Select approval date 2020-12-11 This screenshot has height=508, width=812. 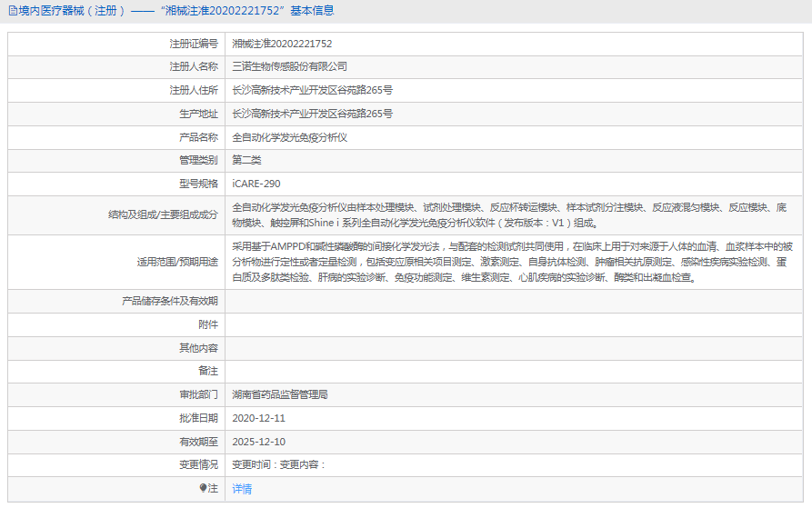(x=259, y=418)
